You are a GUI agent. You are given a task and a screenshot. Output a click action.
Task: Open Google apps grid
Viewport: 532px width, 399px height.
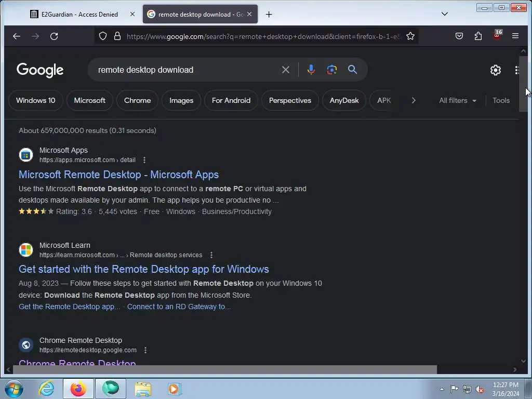[x=516, y=70]
